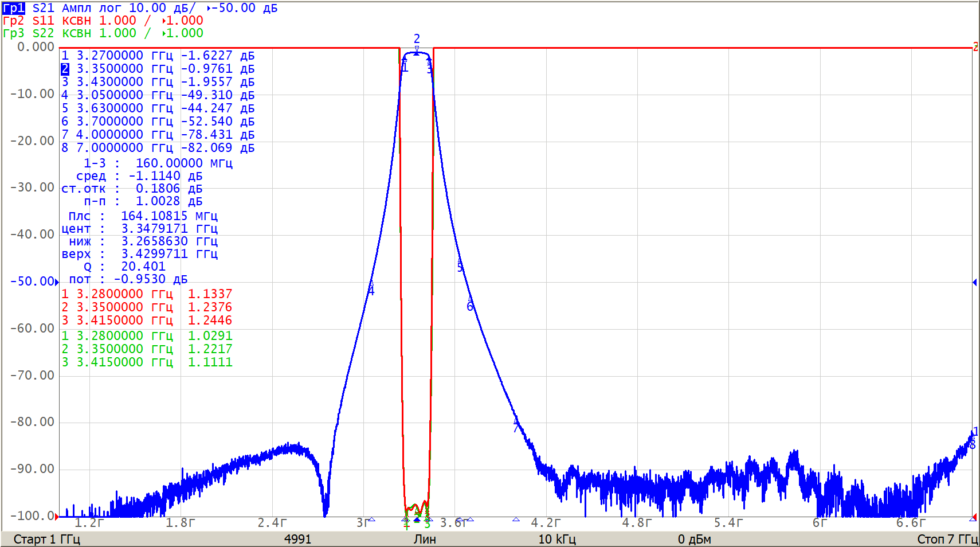Click the blue reference level triangle at -50.00
The height and width of the screenshot is (547, 980).
pyautogui.click(x=57, y=282)
